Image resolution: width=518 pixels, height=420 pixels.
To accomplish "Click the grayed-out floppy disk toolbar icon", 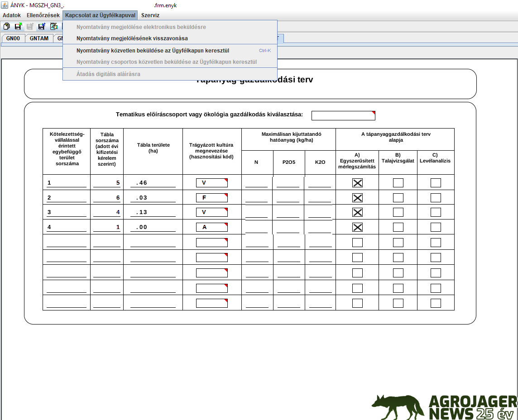I will (x=30, y=27).
